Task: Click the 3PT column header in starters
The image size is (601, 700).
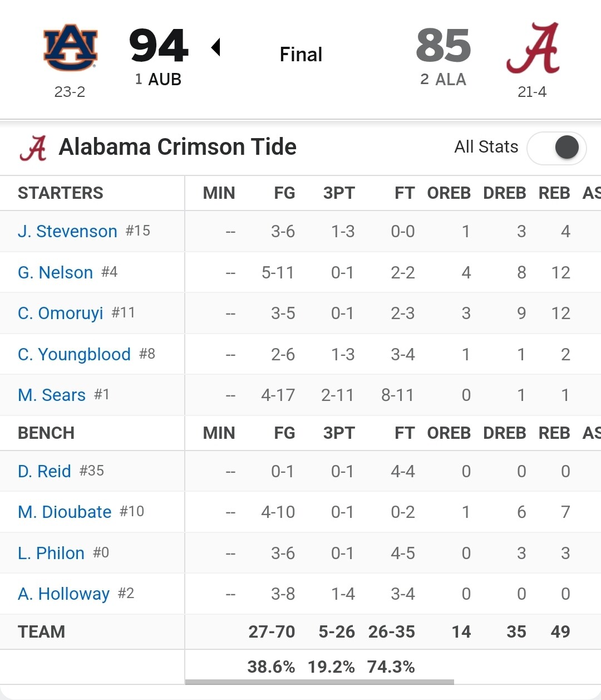Action: click(x=339, y=193)
